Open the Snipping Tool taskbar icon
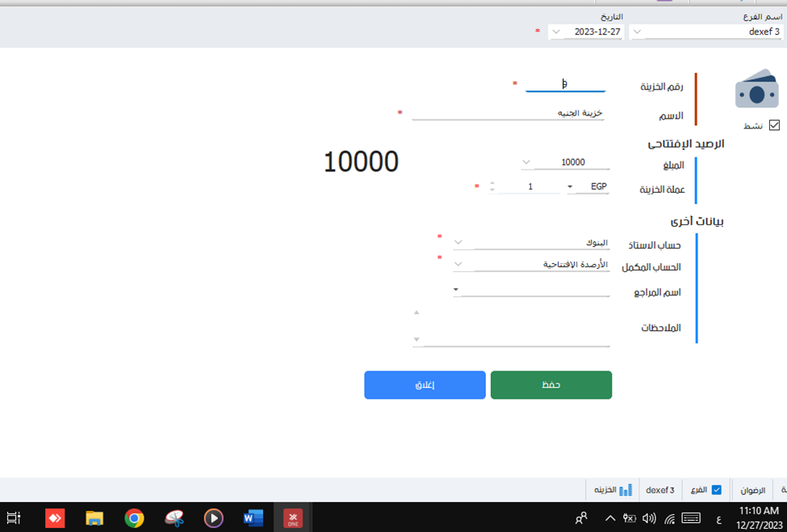Image resolution: width=787 pixels, height=532 pixels. [x=174, y=517]
